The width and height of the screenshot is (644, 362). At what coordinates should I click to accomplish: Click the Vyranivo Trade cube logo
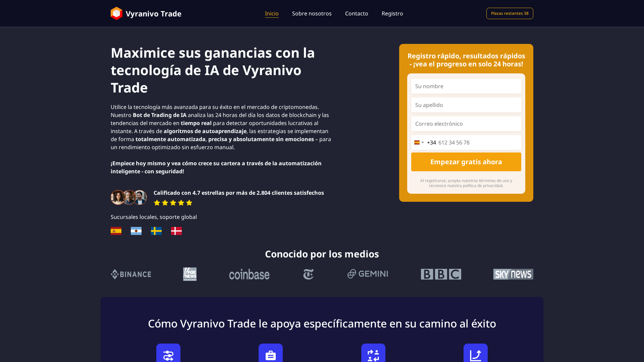pyautogui.click(x=116, y=13)
